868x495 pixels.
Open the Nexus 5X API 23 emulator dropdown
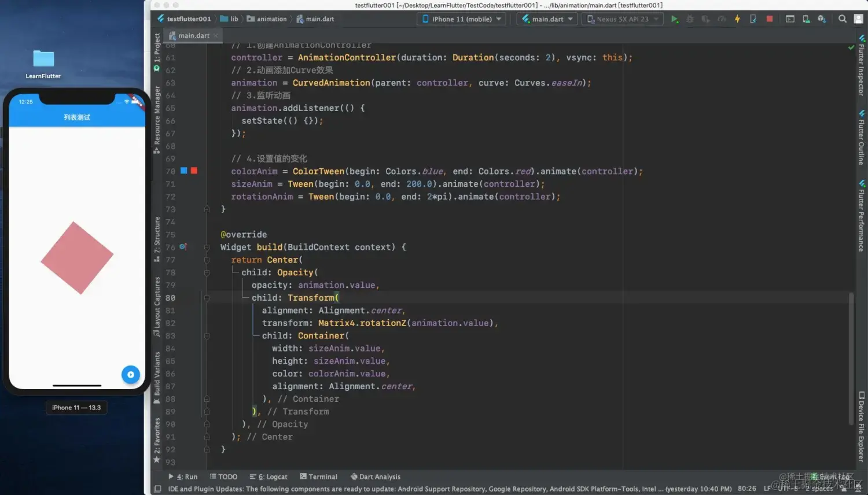click(x=622, y=19)
